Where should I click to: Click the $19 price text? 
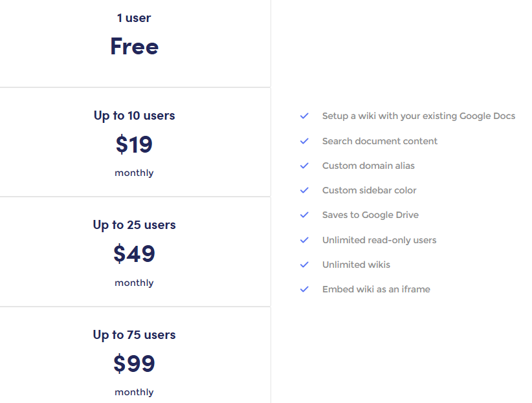tap(135, 144)
